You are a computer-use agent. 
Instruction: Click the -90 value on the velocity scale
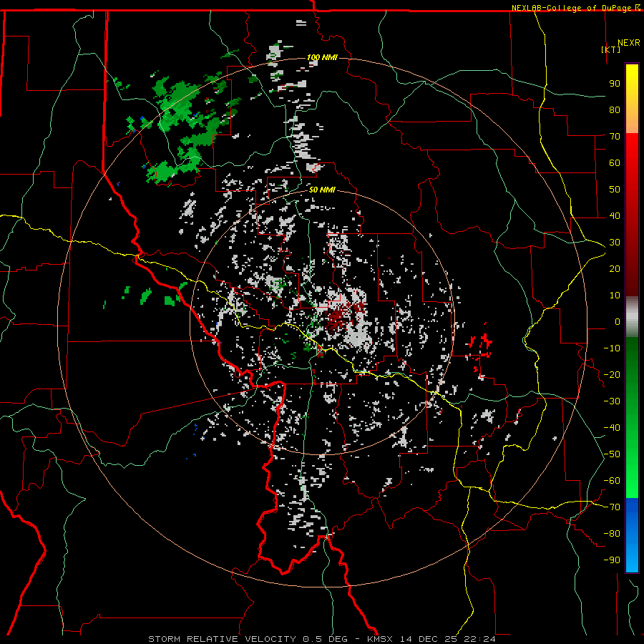click(x=612, y=560)
